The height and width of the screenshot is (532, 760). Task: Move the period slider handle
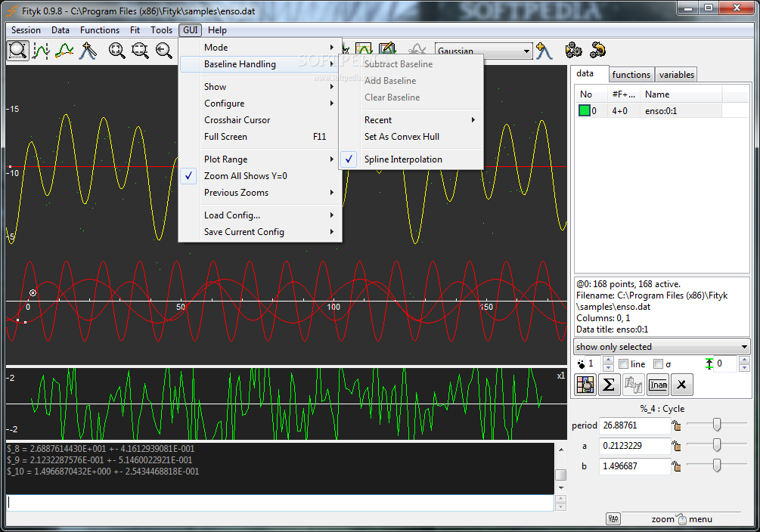coord(717,425)
